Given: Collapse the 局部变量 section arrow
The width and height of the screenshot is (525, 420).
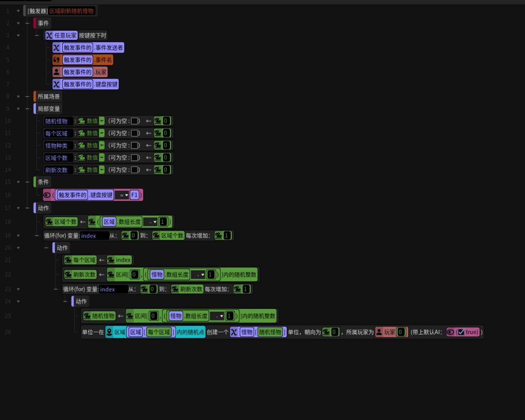Looking at the screenshot, I should [x=18, y=109].
